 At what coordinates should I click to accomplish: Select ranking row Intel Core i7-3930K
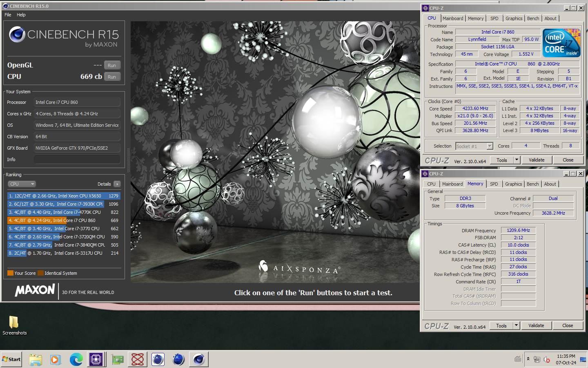coord(64,204)
